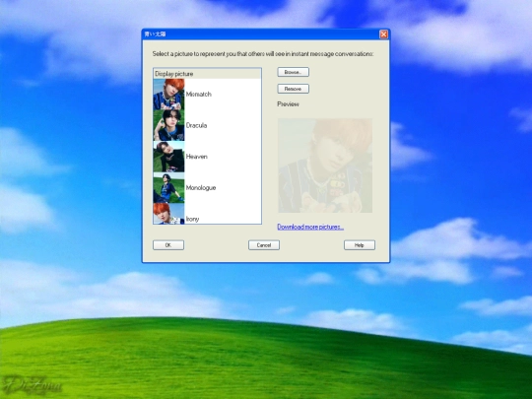The image size is (532, 399).
Task: Cancel the display picture dialog
Action: point(264,245)
